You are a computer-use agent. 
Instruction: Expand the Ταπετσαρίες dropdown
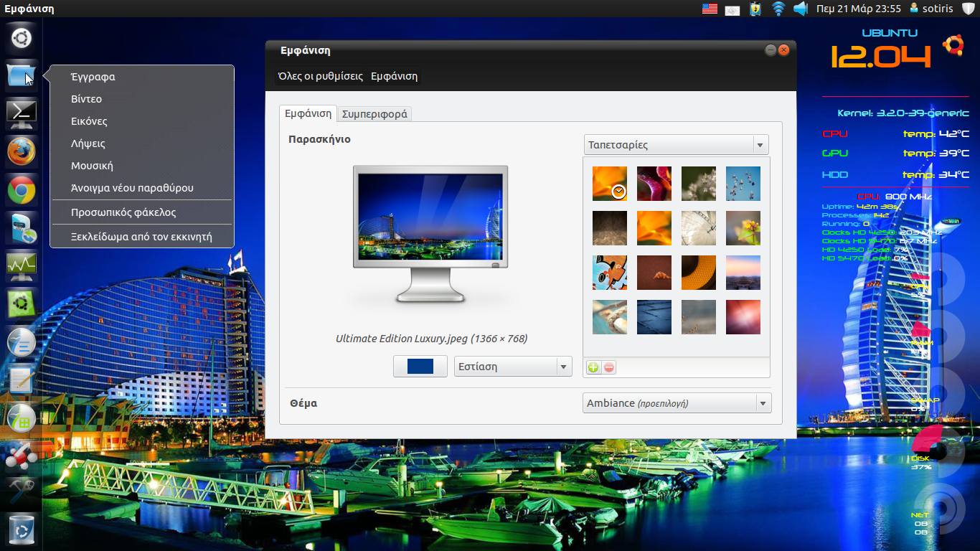pos(676,145)
